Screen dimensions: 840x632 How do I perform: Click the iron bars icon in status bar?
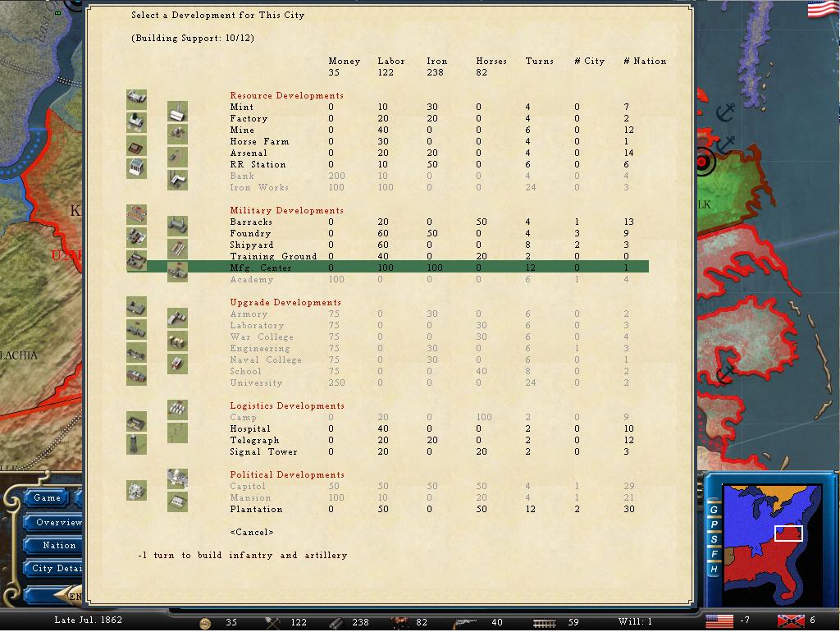(336, 623)
